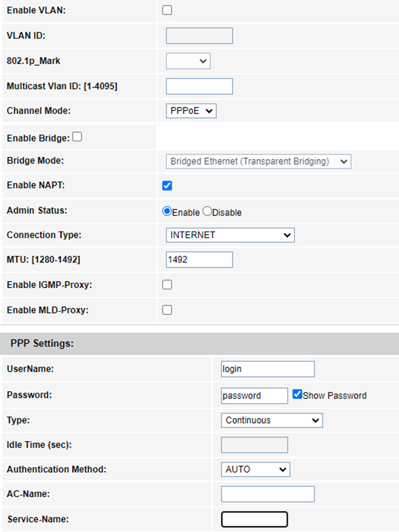This screenshot has width=399, height=532.
Task: Enable the IGMP-Proxy checkbox
Action: (167, 285)
